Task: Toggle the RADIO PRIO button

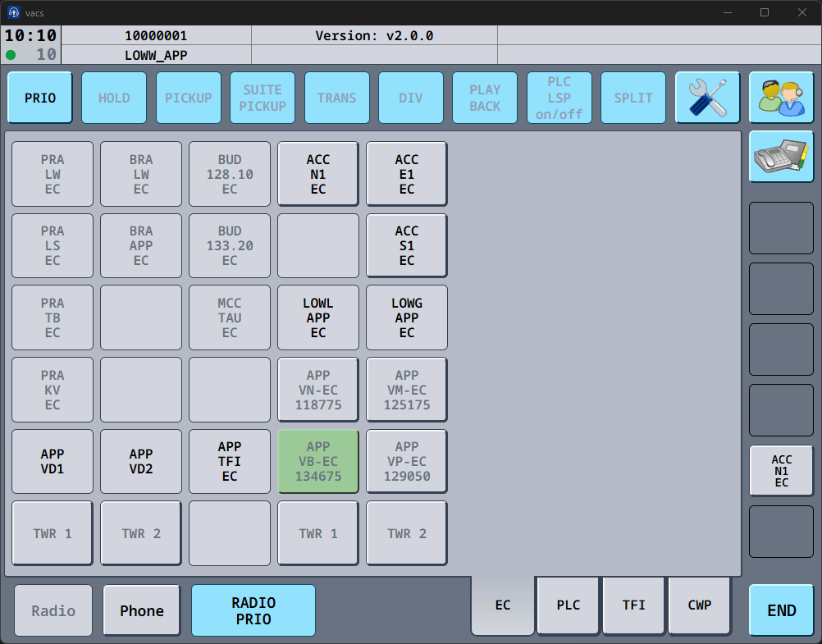Action: click(x=253, y=610)
